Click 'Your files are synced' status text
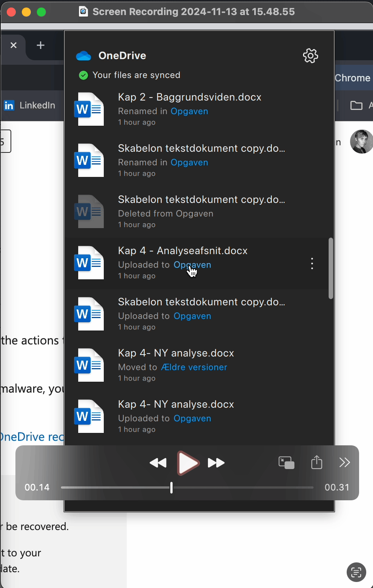Viewport: 373px width, 588px height. coord(136,75)
